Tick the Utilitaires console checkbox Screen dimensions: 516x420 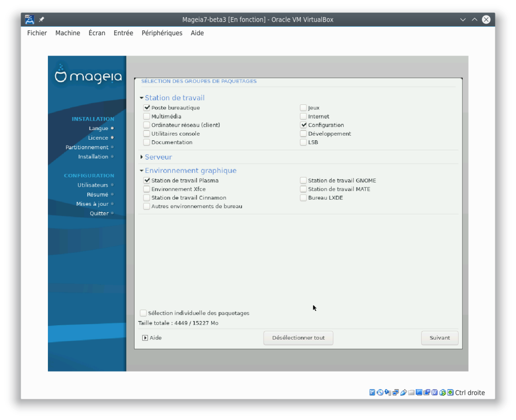[147, 134]
